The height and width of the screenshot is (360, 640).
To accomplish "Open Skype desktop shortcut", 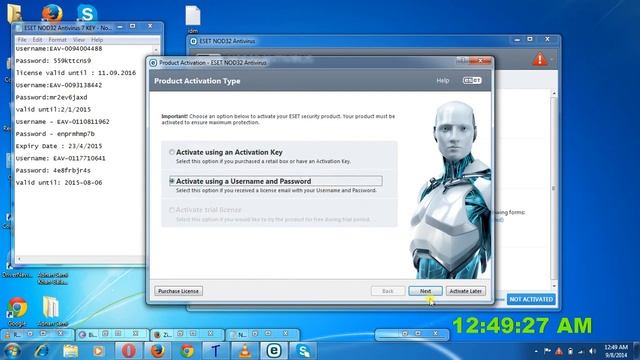I will (x=87, y=13).
